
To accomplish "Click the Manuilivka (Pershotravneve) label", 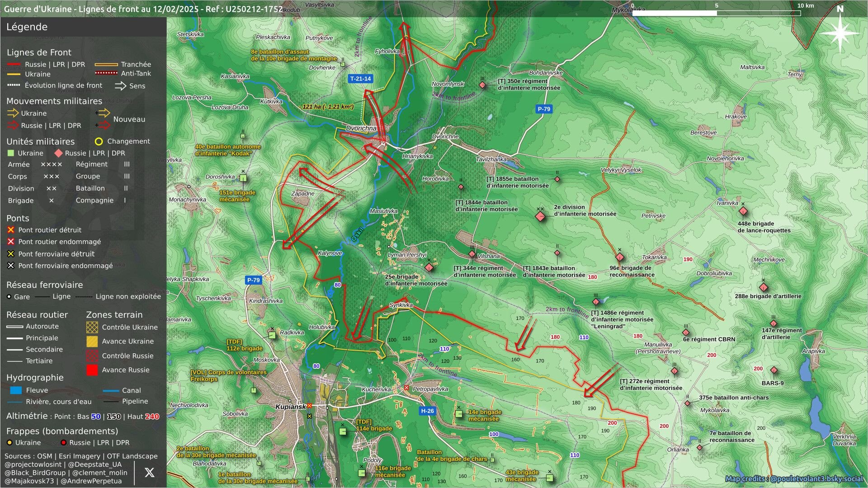I will pos(658,348).
